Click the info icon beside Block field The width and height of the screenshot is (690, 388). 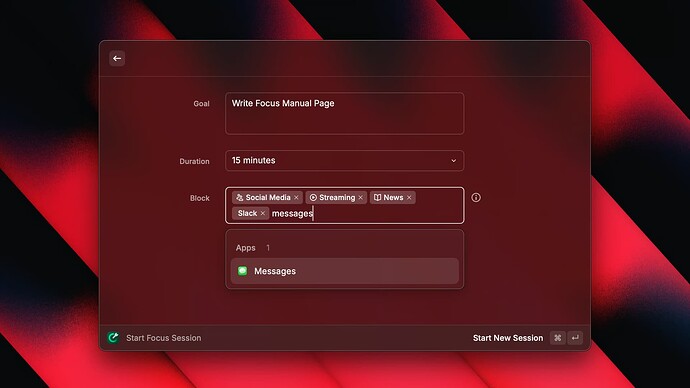point(476,198)
